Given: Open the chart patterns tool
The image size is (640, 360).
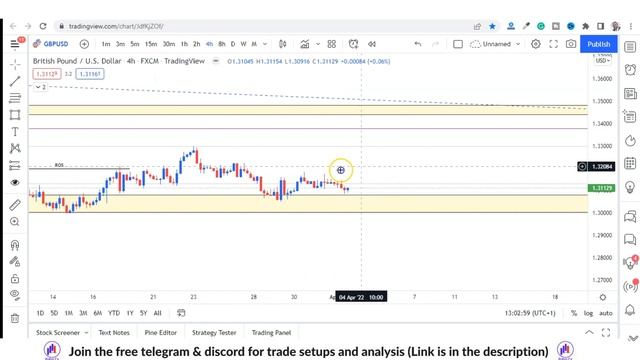Looking at the screenshot, I should [x=15, y=148].
